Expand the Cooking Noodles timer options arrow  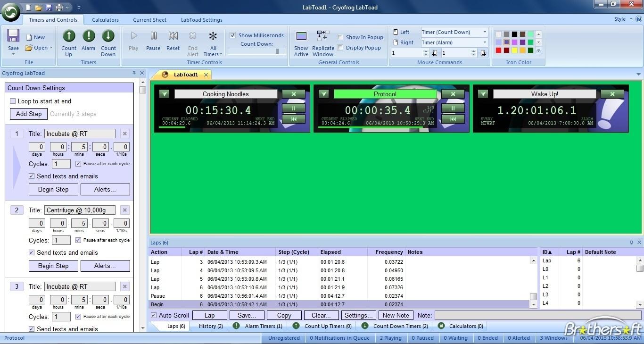pyautogui.click(x=164, y=94)
